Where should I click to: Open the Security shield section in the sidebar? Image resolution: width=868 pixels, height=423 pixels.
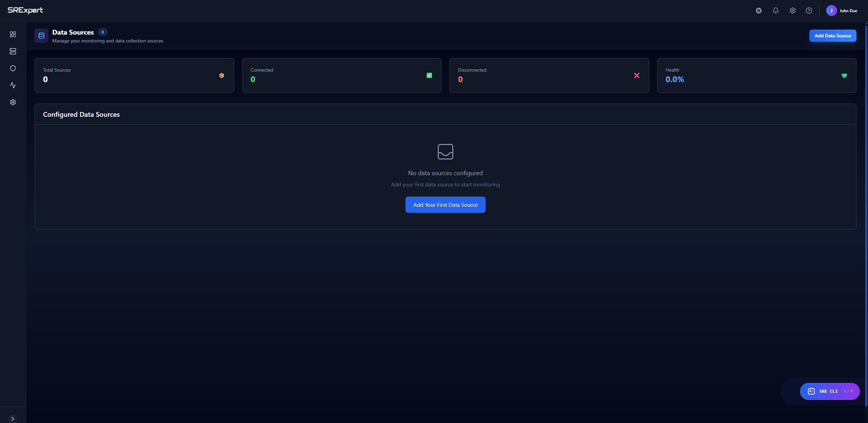pyautogui.click(x=13, y=68)
